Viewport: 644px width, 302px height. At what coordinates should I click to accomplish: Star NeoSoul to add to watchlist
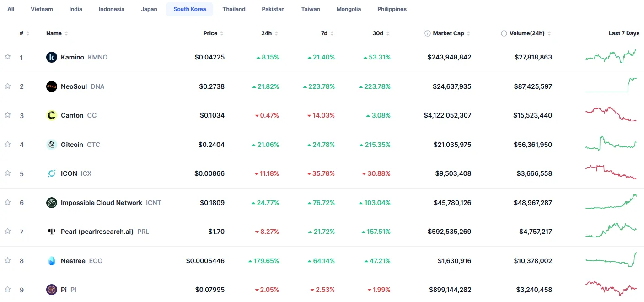[7, 86]
